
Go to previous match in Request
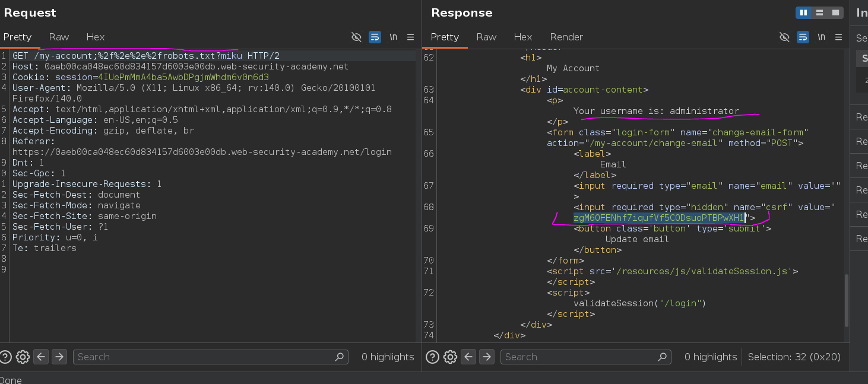[x=40, y=357]
